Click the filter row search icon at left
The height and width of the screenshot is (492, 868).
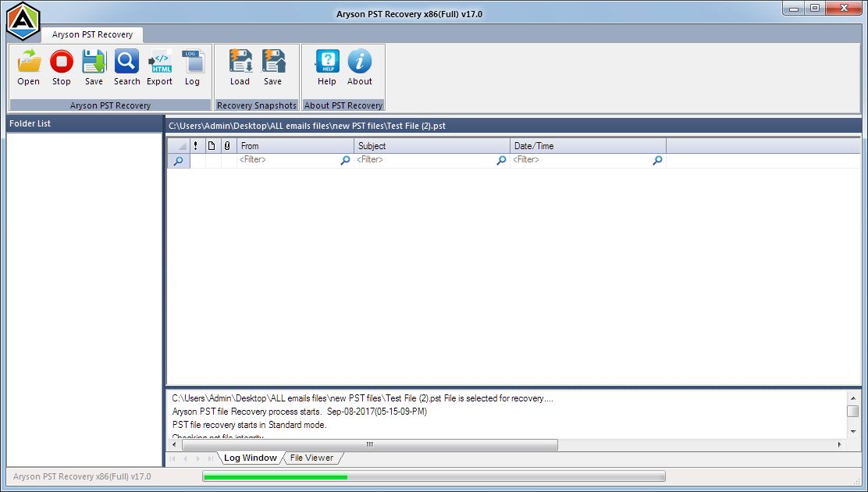pos(179,161)
